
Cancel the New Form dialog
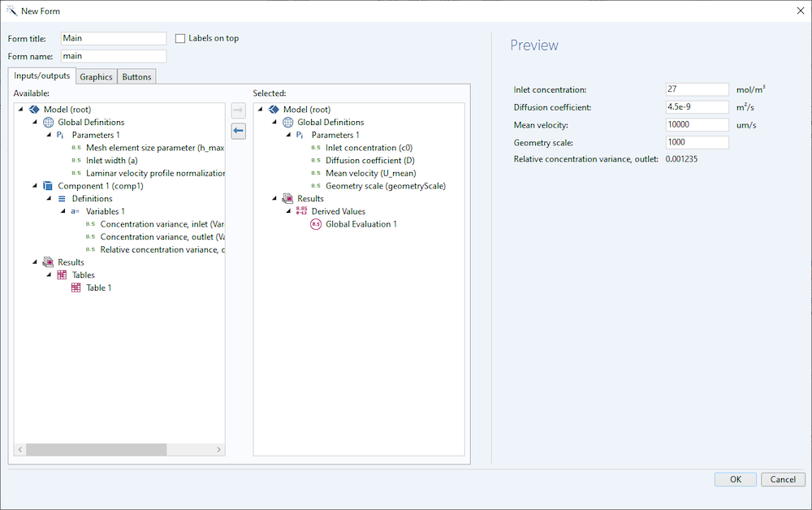(x=783, y=479)
